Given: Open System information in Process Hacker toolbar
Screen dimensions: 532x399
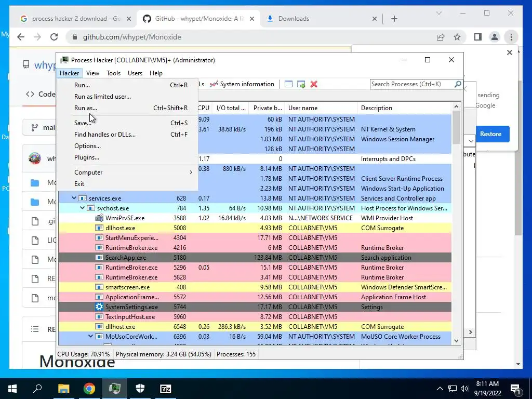Looking at the screenshot, I should point(242,84).
